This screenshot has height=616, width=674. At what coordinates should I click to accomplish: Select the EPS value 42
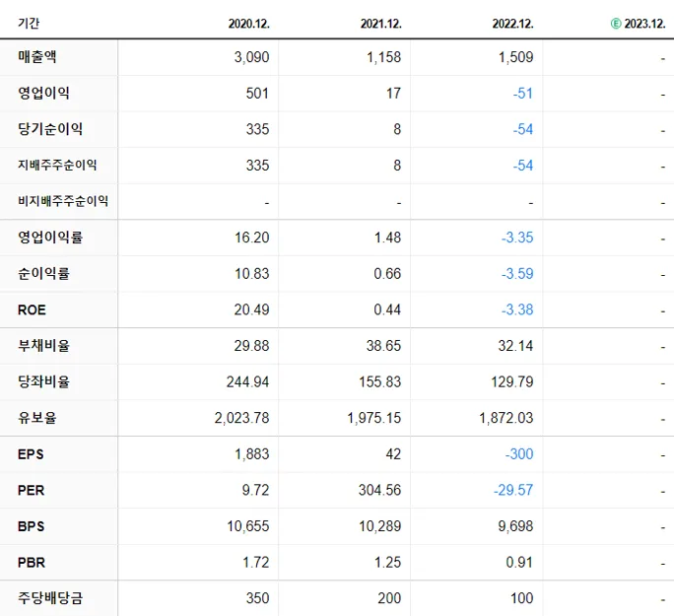[x=393, y=454]
